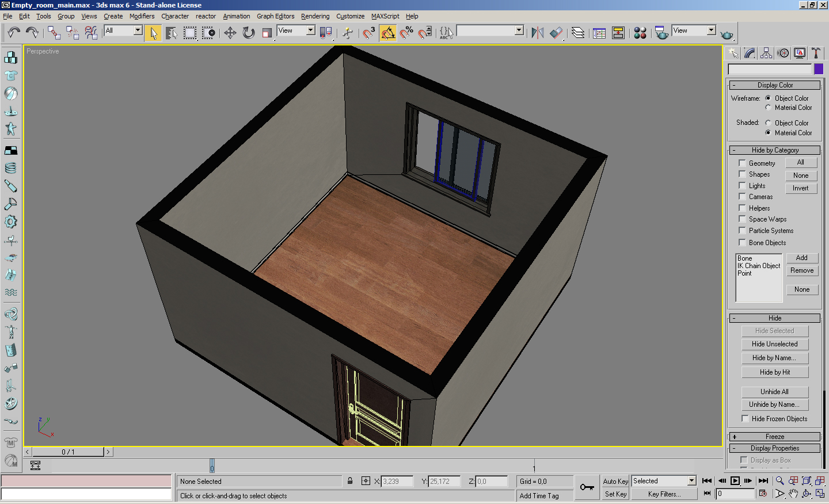
Task: Switch to the Utilities panel hammer icon
Action: coord(816,53)
